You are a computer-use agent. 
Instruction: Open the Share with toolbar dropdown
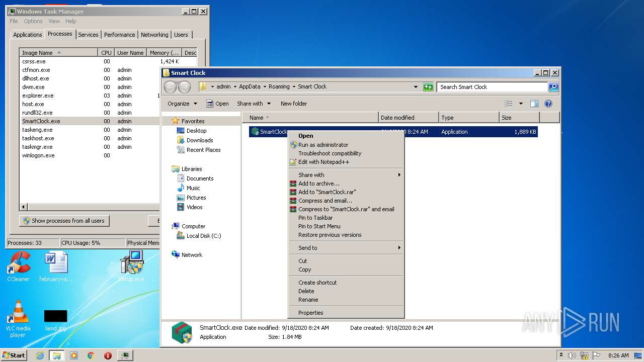coord(254,104)
